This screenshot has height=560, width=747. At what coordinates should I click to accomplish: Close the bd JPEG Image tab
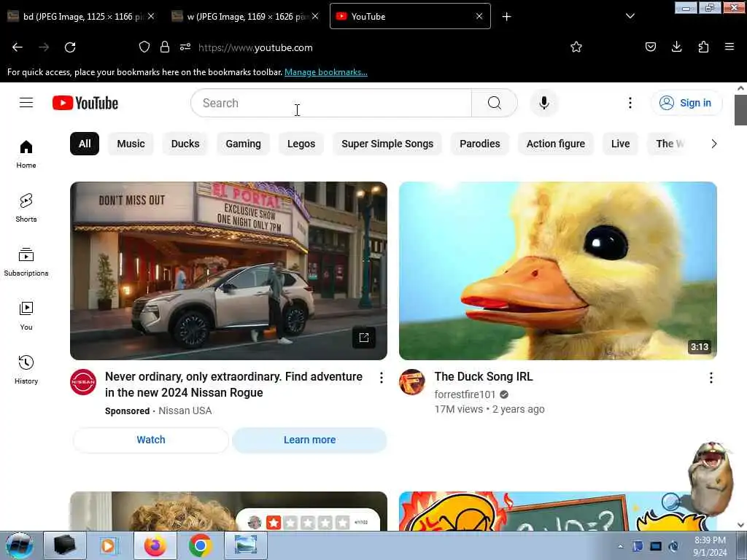[151, 17]
